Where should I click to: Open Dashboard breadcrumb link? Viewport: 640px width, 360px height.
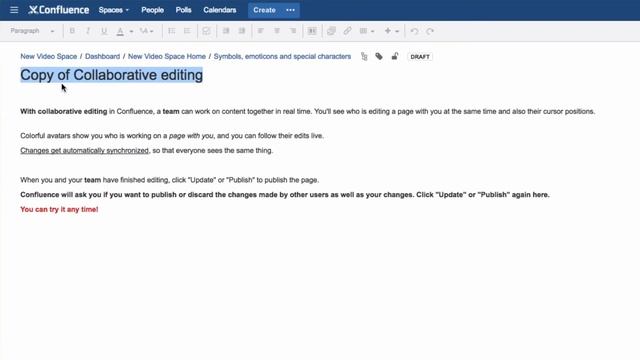[x=102, y=56]
